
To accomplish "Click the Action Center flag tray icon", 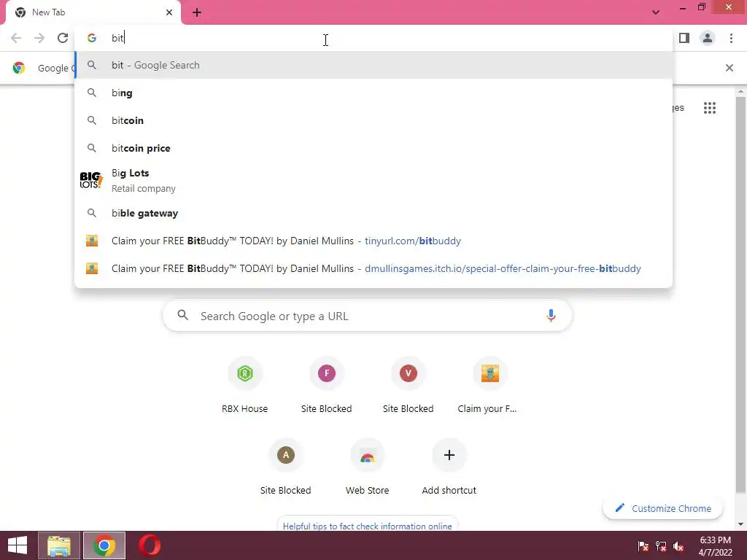I will [643, 545].
